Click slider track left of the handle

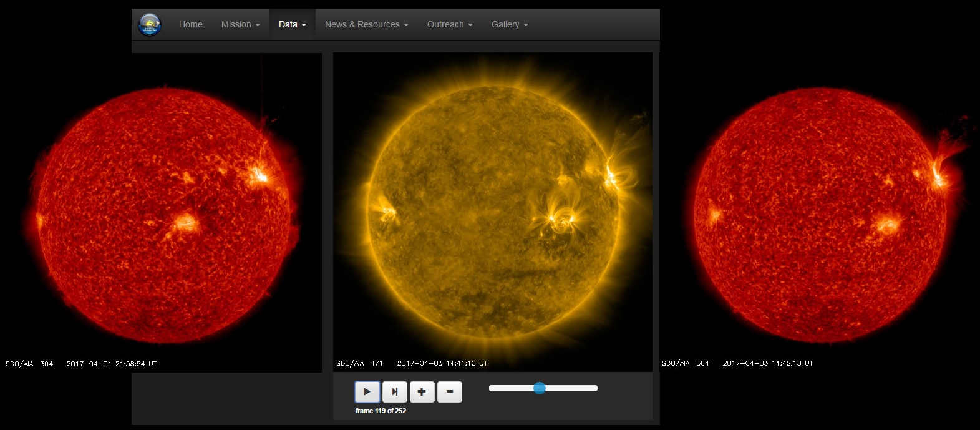(x=512, y=388)
